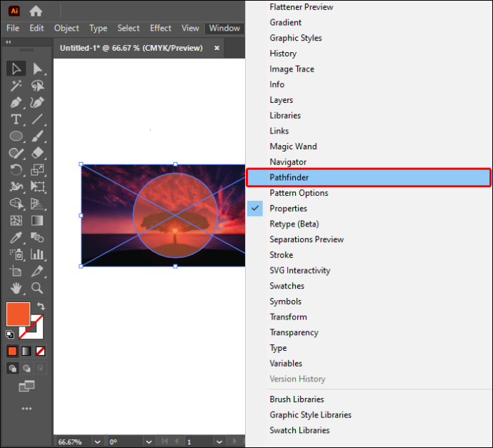
Task: Click the 66.67% zoom field
Action: click(x=74, y=442)
